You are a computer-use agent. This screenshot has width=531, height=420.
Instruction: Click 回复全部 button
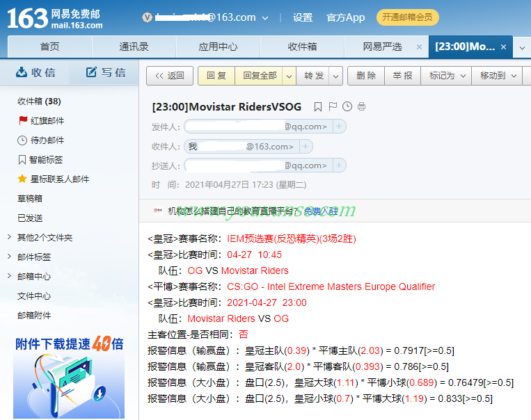259,76
